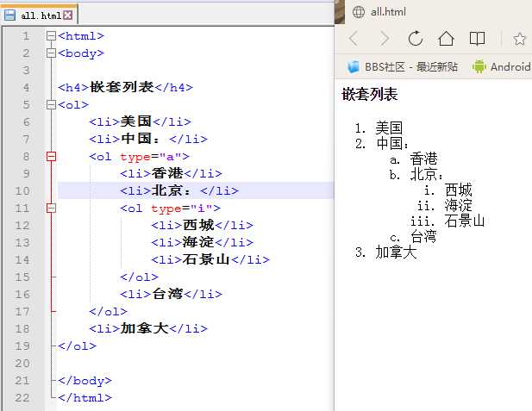The image size is (532, 411).
Task: Click the ol type="a" code line
Action: pos(139,156)
